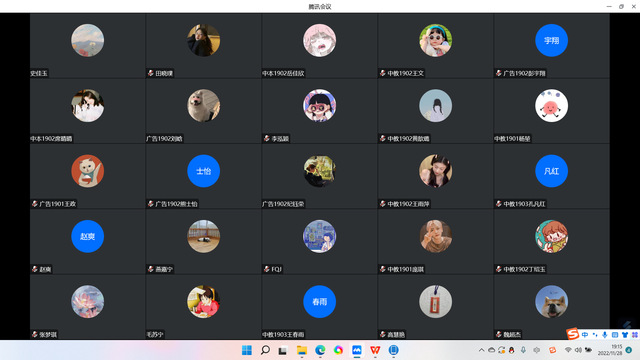This screenshot has height=360, width=640.
Task: Open taskbar Search magnifier
Action: [x=265, y=350]
